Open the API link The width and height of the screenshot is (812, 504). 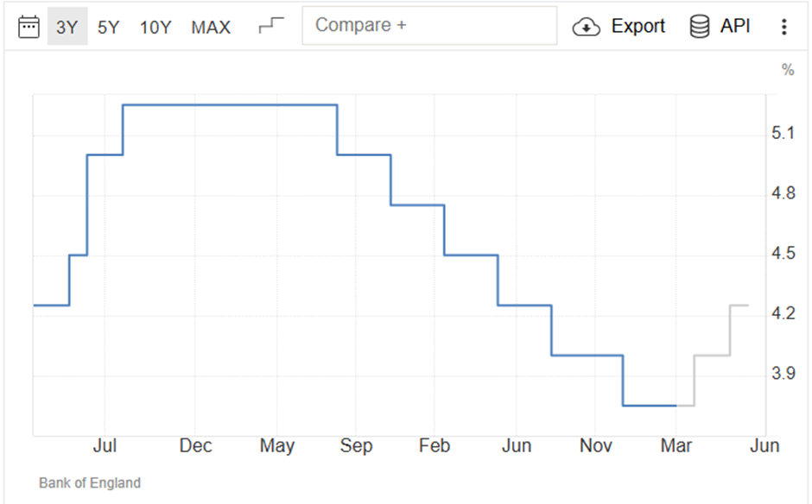(735, 26)
